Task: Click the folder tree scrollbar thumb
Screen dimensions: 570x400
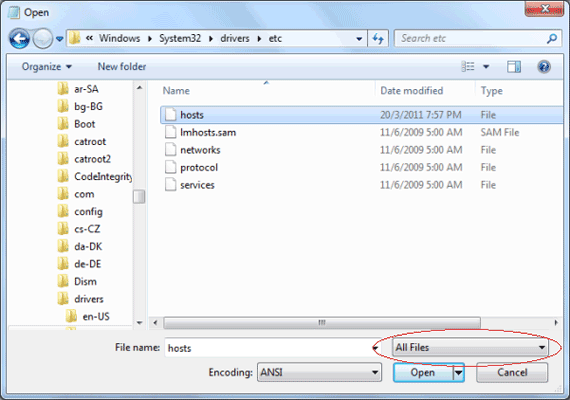Action: click(139, 197)
